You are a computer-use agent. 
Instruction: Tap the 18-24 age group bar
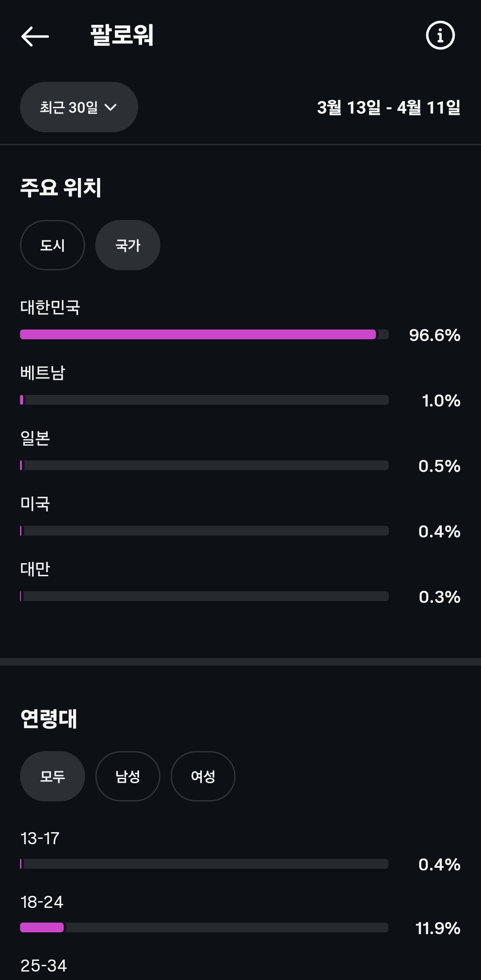coord(204,927)
